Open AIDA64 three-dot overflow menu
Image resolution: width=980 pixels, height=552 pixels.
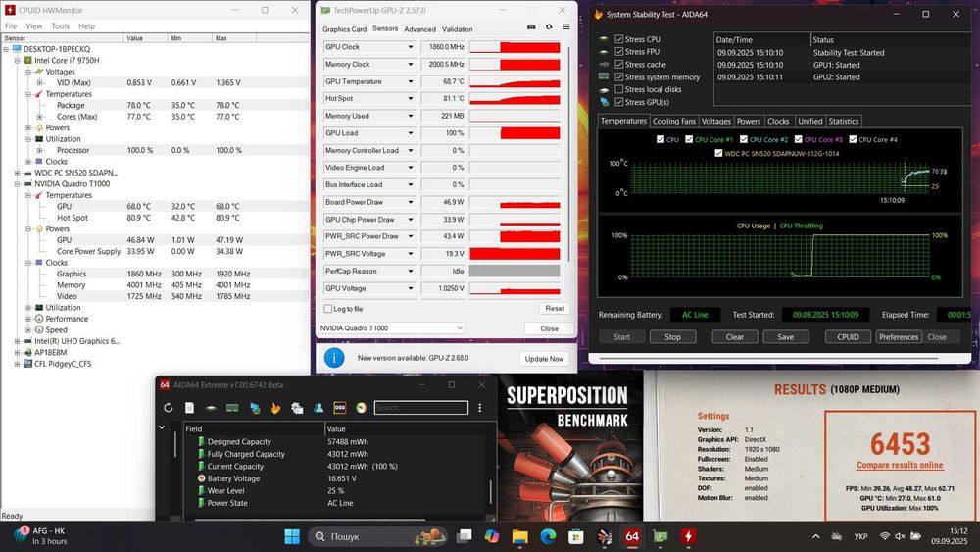pyautogui.click(x=479, y=408)
